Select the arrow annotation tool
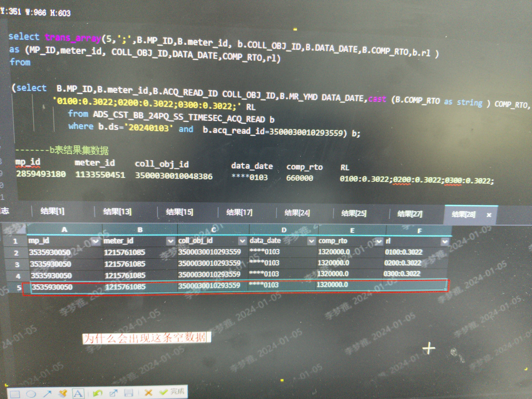The image size is (532, 399). click(x=47, y=394)
